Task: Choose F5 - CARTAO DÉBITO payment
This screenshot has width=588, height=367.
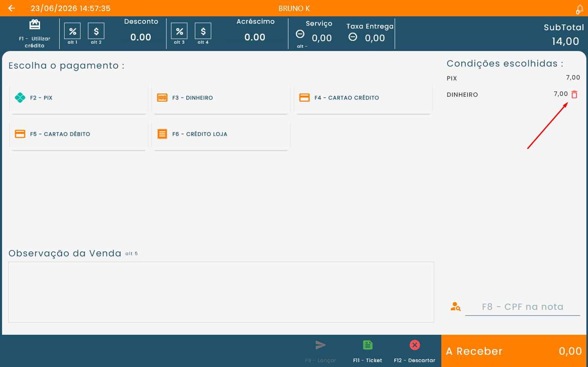Action: coord(78,134)
